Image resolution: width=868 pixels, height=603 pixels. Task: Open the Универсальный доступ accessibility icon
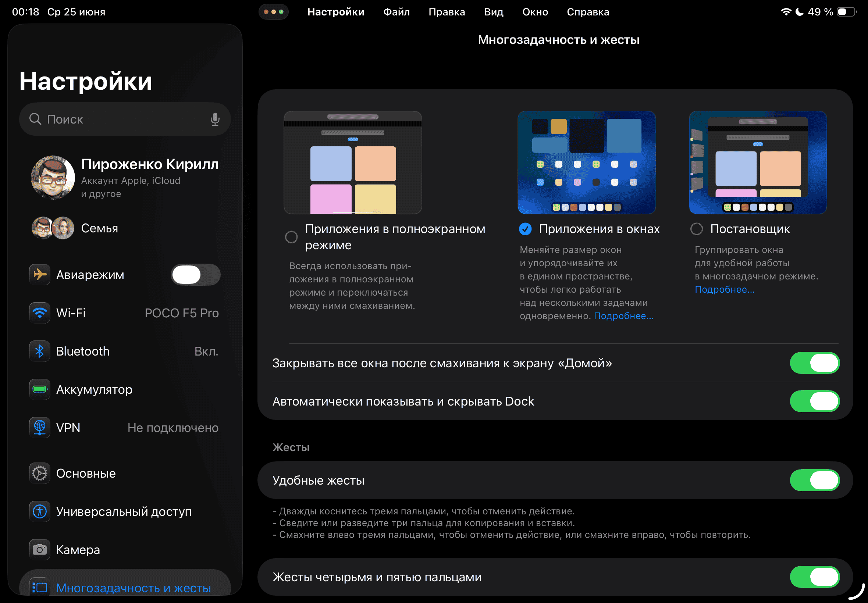[40, 511]
